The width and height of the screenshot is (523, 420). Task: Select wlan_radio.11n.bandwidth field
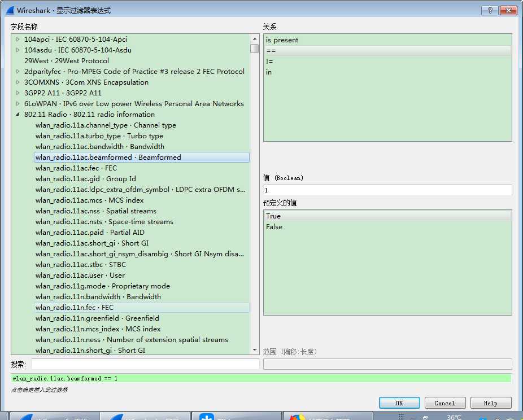tap(98, 297)
